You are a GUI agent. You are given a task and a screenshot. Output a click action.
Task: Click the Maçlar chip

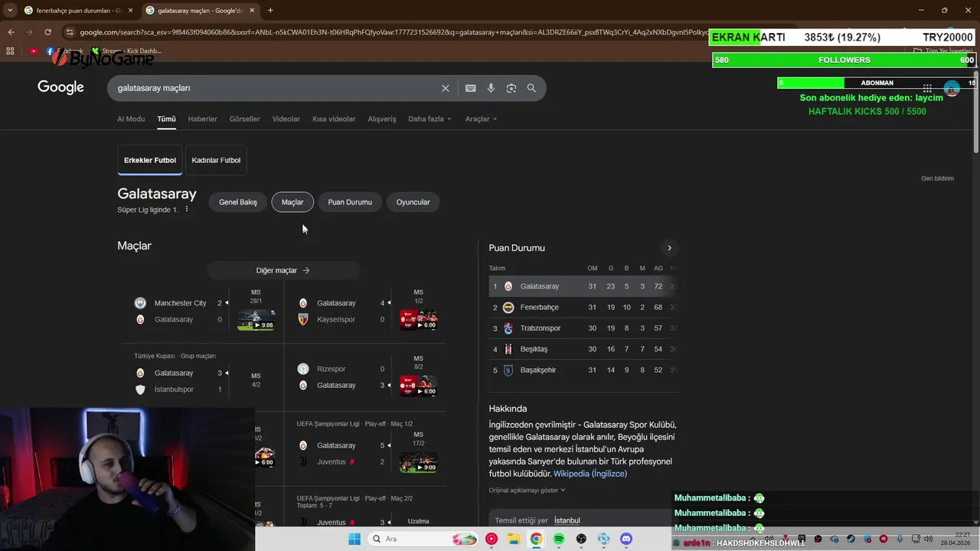pos(292,202)
